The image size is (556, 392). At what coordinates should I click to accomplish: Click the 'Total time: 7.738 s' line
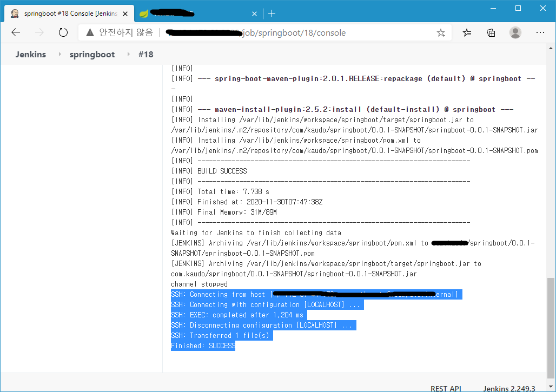coord(220,191)
